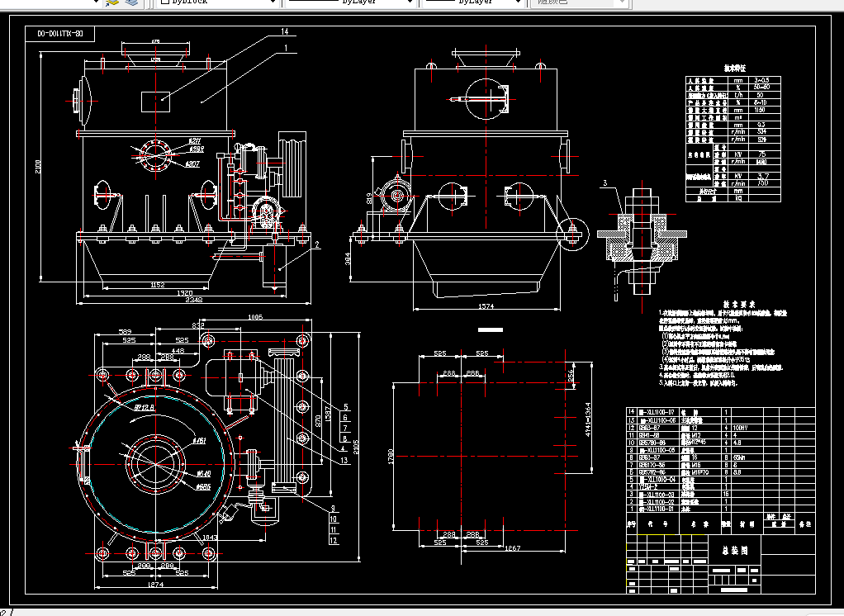Select callout 3 of the bolt detail
844x616 pixels.
[x=605, y=183]
